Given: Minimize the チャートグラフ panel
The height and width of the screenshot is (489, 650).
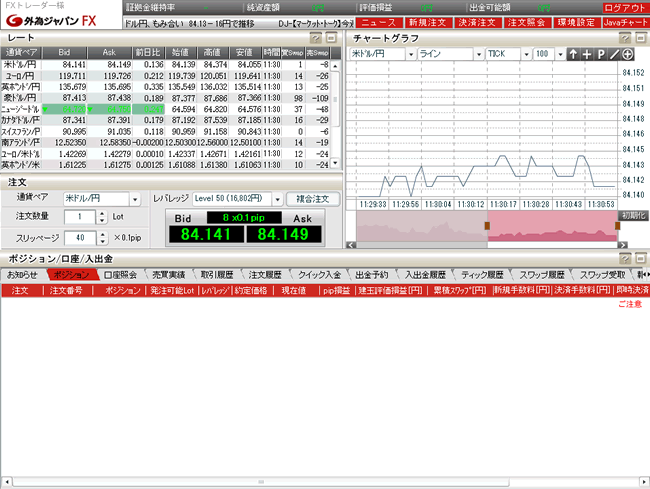Looking at the screenshot, I should click(x=641, y=38).
